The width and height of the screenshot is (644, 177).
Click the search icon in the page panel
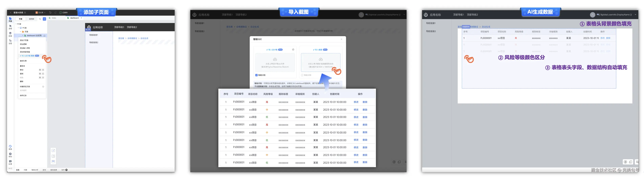40,19
